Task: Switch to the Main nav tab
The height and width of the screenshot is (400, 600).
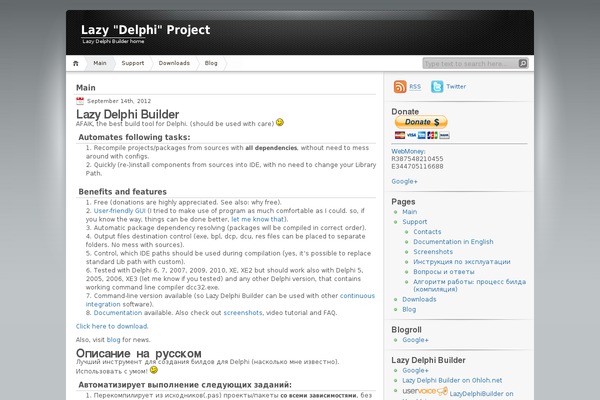Action: coord(100,63)
